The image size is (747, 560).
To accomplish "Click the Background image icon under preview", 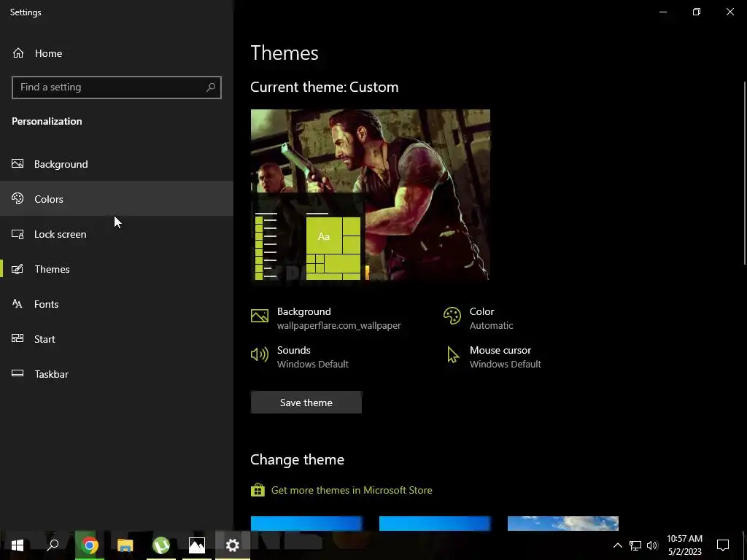I will coord(260,316).
